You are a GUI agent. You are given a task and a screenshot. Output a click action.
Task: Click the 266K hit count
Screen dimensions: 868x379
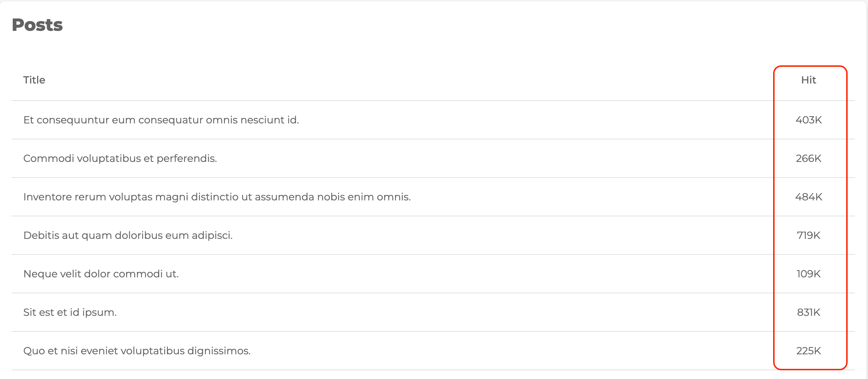coord(808,158)
